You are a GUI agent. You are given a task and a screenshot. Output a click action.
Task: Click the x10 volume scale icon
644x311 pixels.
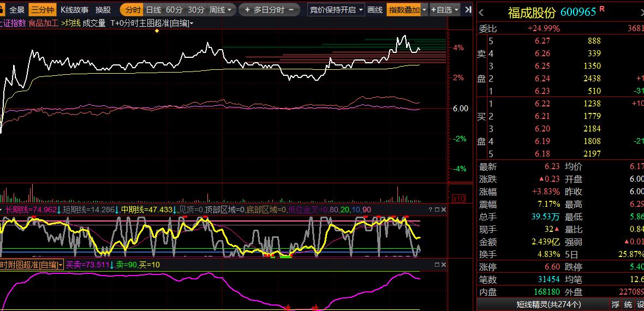(459, 199)
